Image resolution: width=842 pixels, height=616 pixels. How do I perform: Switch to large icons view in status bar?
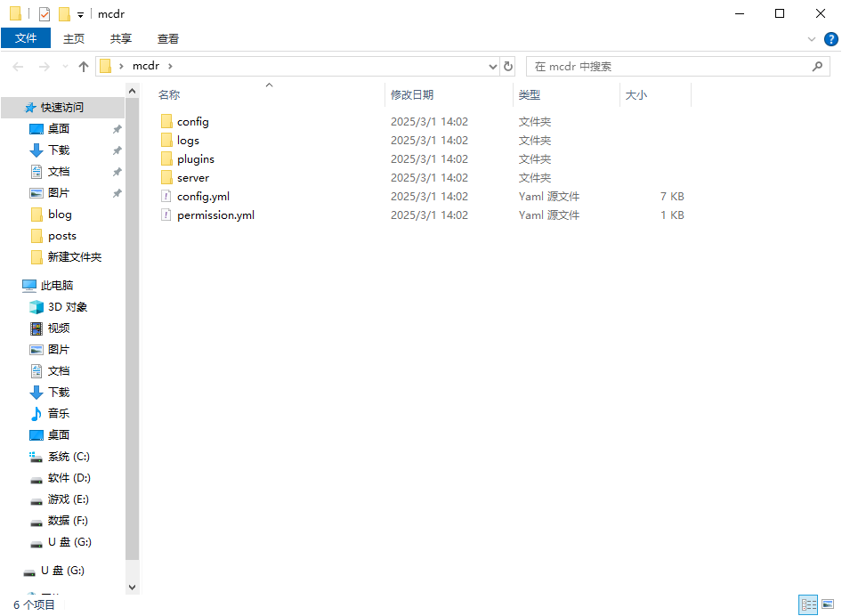tap(829, 605)
